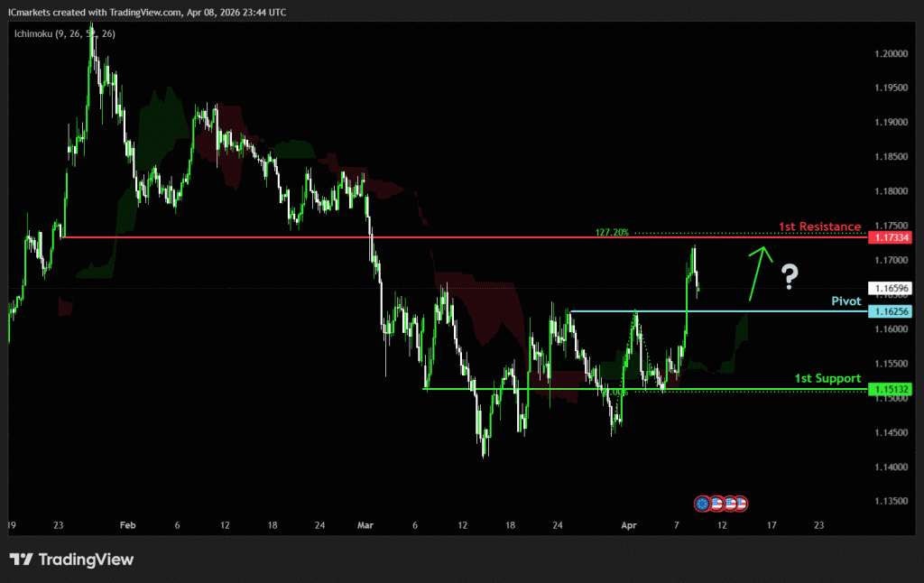Click the rightmost US flag event icon
Viewport: 924px width, 583px height.
(741, 502)
